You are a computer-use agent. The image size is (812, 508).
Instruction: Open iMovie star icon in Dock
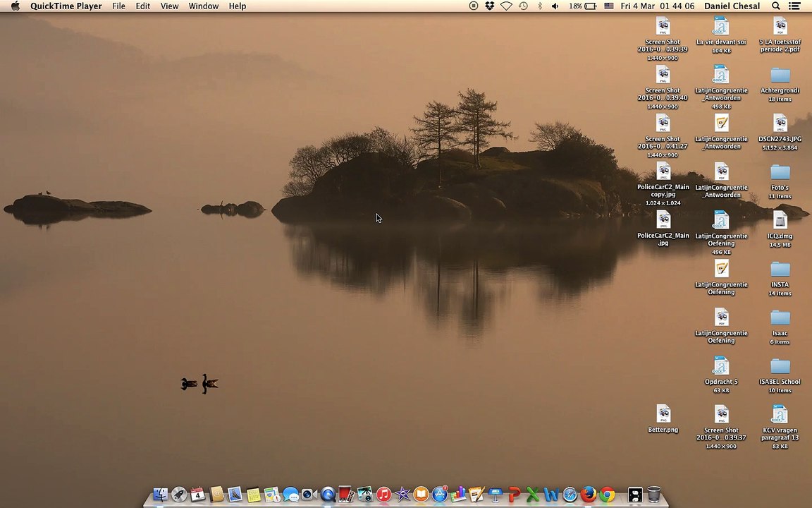(402, 494)
